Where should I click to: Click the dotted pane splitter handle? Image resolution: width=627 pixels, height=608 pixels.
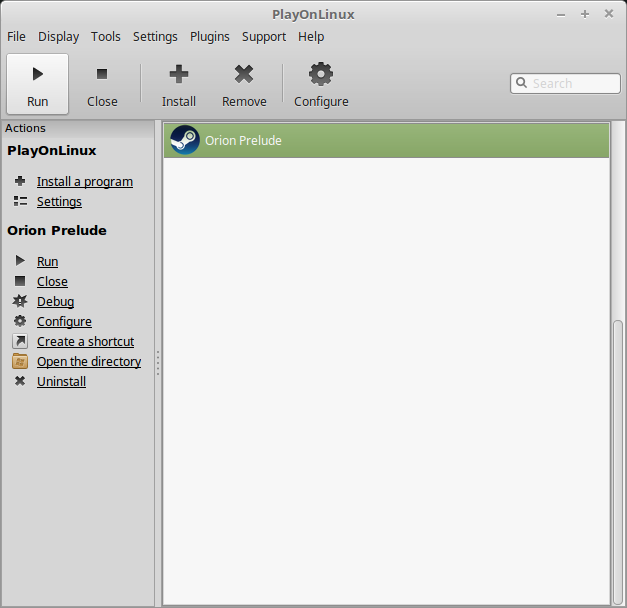click(158, 363)
